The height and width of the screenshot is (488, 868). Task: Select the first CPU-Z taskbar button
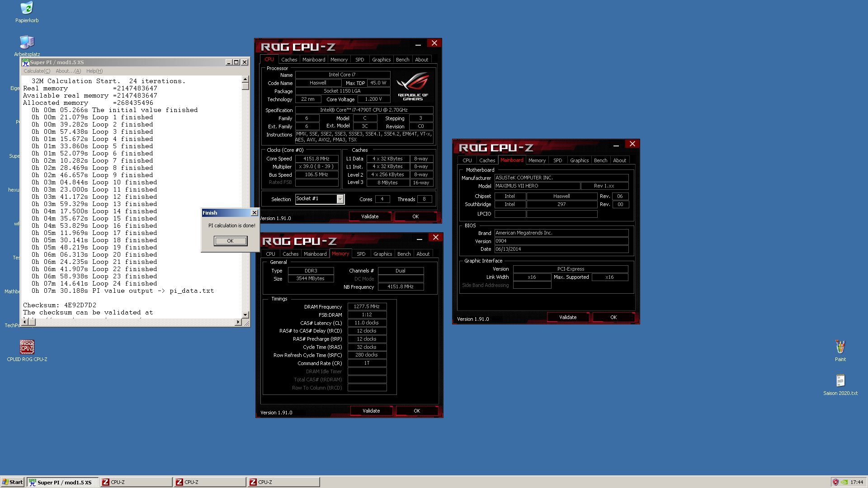[x=136, y=482]
